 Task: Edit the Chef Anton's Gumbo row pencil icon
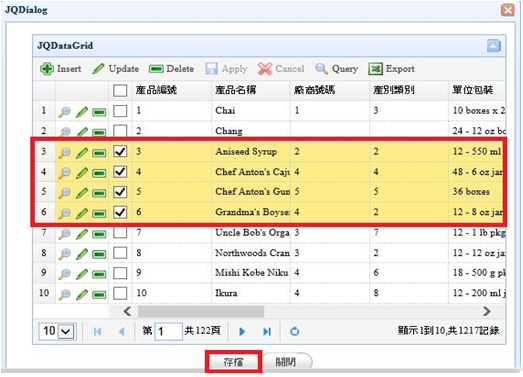82,193
